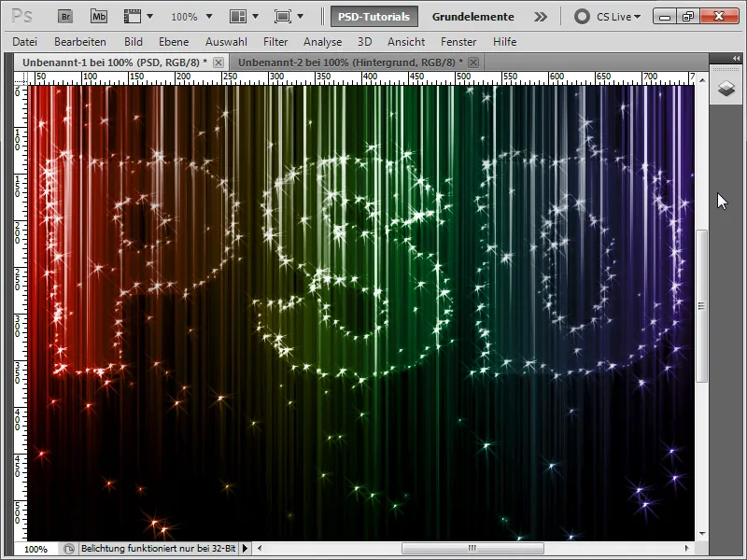Close the Unbenannt-1 document tab
The image size is (747, 560).
pos(218,63)
